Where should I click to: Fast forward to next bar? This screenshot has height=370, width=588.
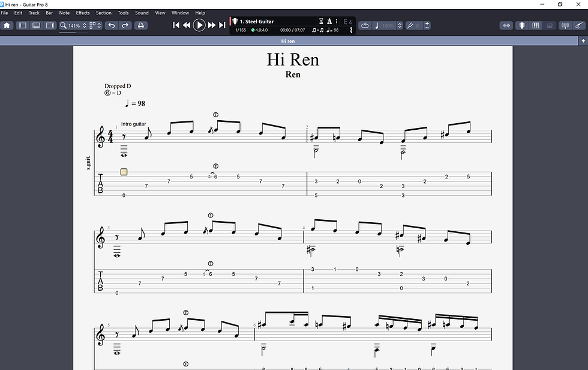[211, 25]
